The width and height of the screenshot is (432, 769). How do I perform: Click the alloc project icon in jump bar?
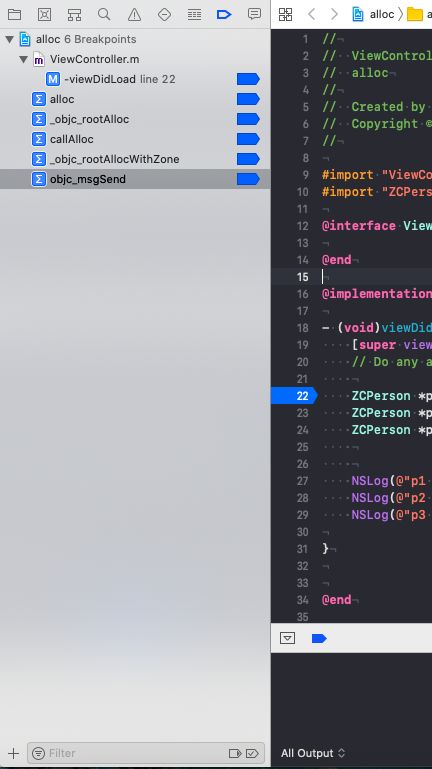pyautogui.click(x=358, y=14)
